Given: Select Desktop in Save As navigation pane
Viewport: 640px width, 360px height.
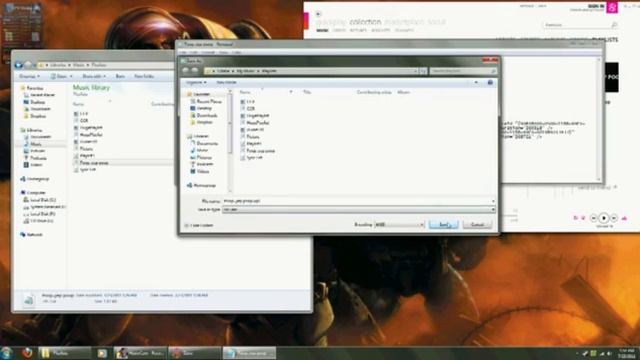Looking at the screenshot, I should click(201, 108).
